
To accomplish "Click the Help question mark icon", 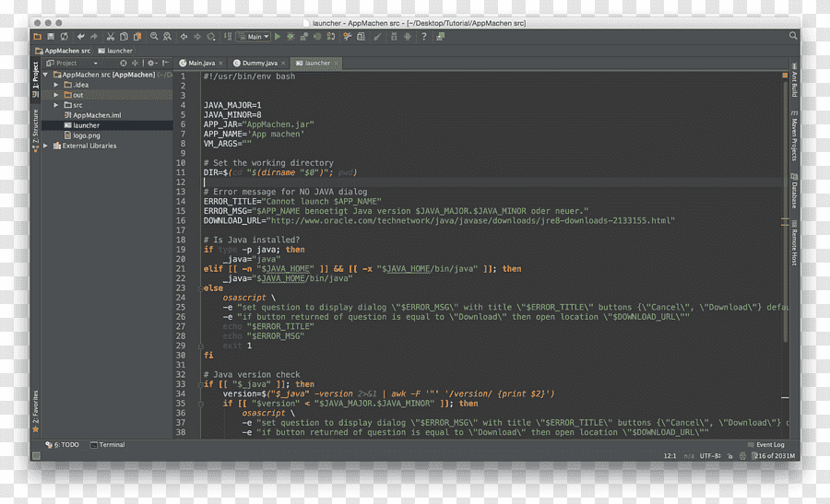I will click(423, 37).
